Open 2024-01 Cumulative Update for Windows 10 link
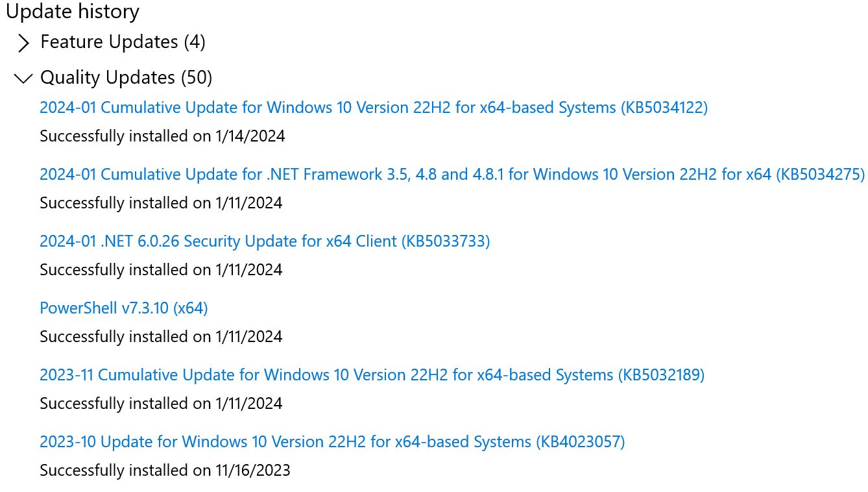The width and height of the screenshot is (868, 492). [x=324, y=107]
